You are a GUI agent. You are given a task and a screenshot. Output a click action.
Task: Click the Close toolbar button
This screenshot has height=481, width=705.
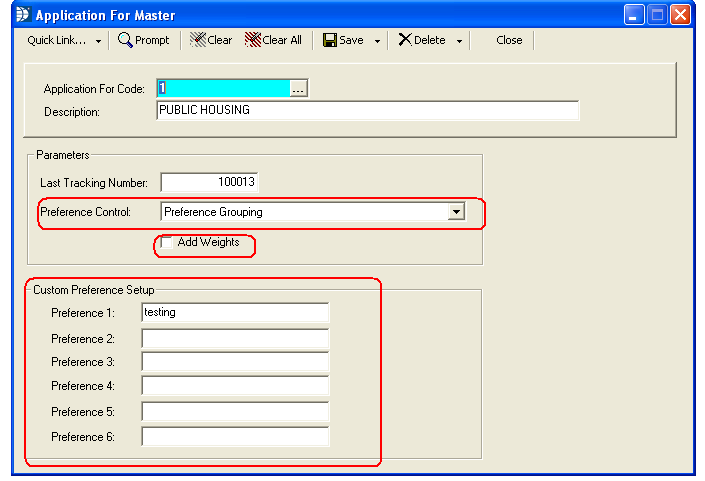[509, 40]
